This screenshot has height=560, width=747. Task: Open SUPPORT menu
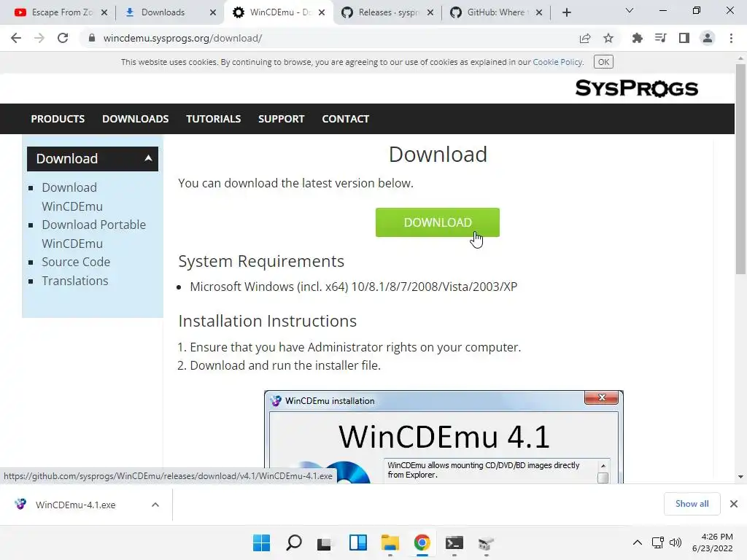point(281,119)
